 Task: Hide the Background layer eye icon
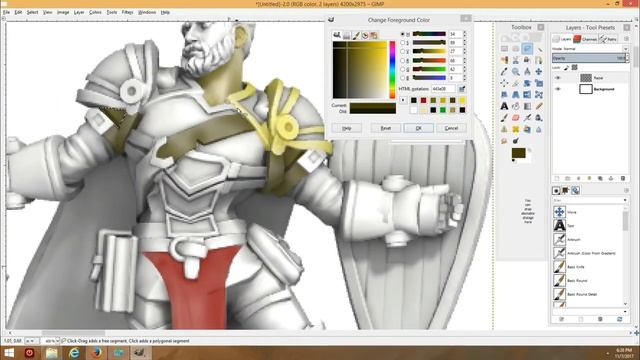(x=558, y=89)
